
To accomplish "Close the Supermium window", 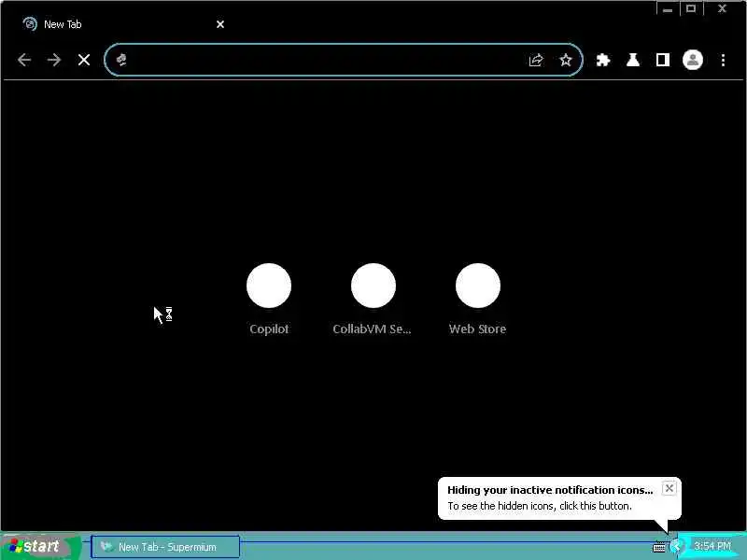I will pos(722,8).
